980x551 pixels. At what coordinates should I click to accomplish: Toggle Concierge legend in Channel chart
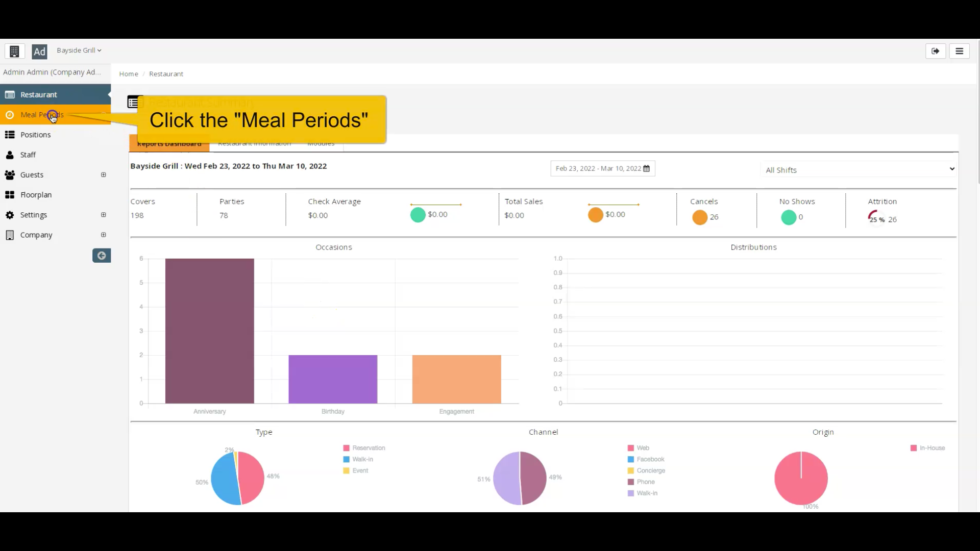coord(647,470)
